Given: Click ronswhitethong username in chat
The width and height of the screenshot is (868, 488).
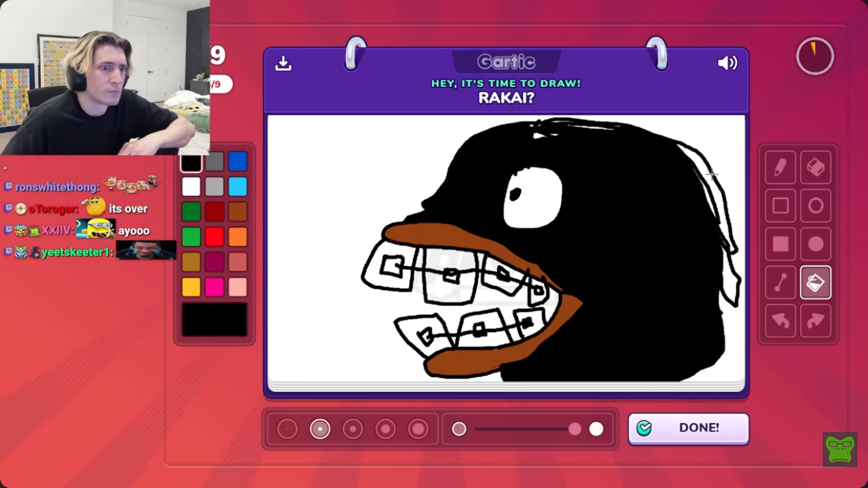Looking at the screenshot, I should coord(57,187).
